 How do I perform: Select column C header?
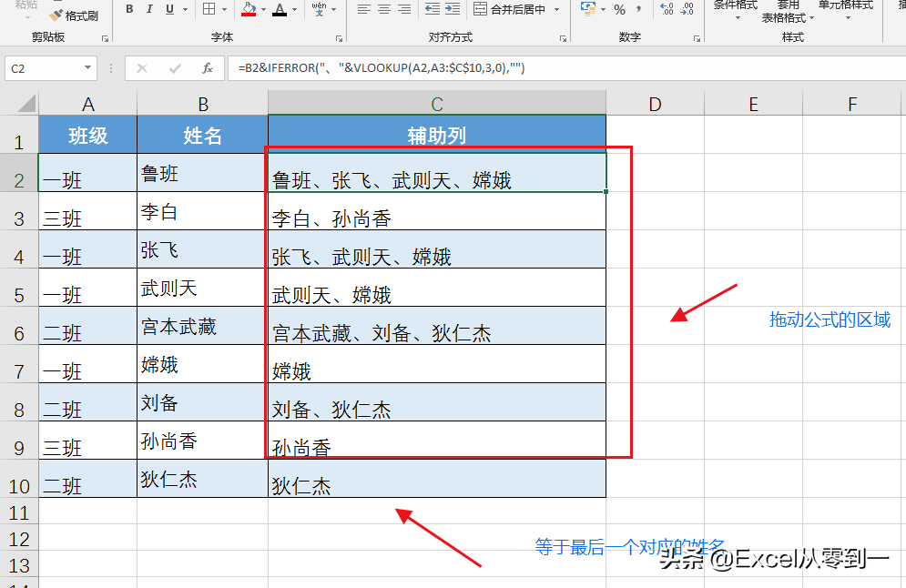(437, 104)
